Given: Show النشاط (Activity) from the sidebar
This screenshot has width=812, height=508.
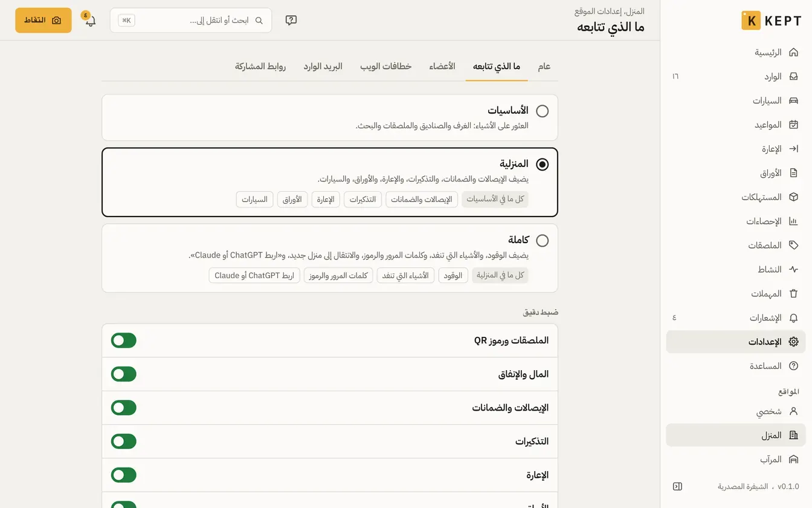Looking at the screenshot, I should [736, 270].
